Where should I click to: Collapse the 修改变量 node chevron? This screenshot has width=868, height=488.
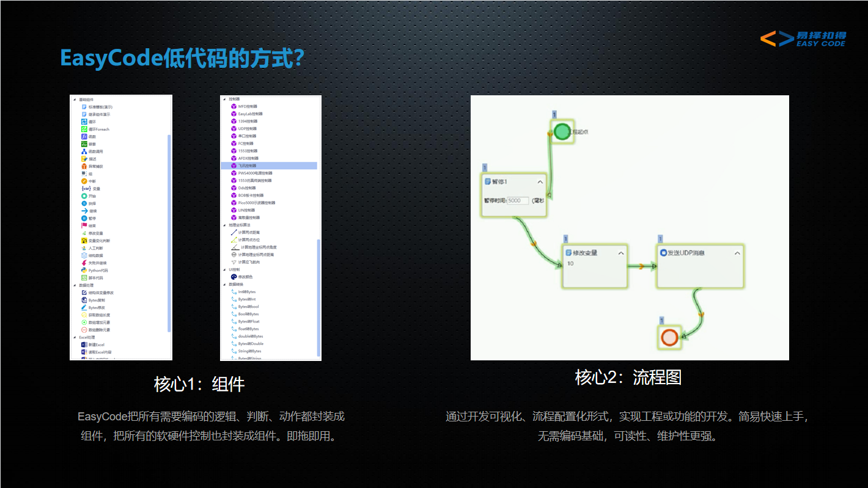pyautogui.click(x=621, y=253)
